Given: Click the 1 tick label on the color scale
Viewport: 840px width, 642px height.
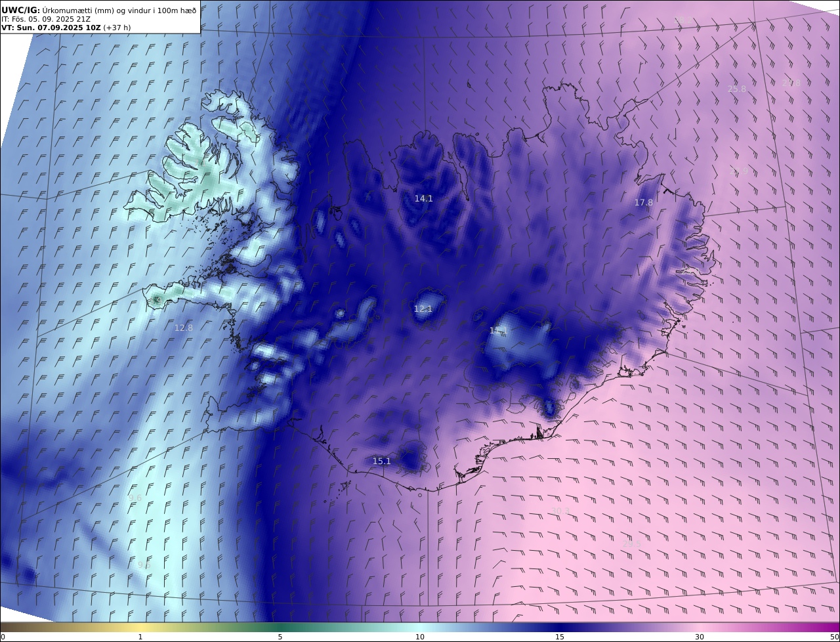Looking at the screenshot, I should pyautogui.click(x=140, y=637).
